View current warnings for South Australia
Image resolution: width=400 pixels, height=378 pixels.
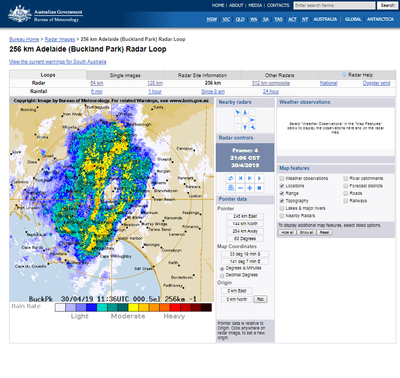click(x=58, y=62)
